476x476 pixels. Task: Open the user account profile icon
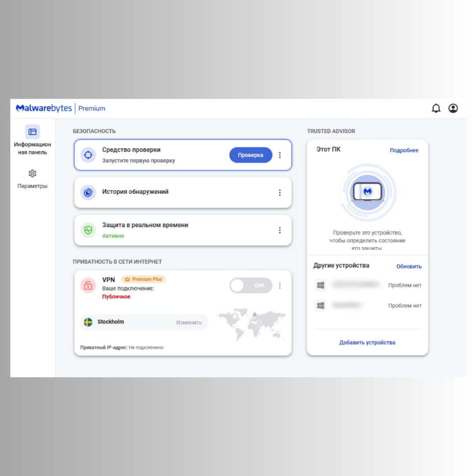point(453,108)
